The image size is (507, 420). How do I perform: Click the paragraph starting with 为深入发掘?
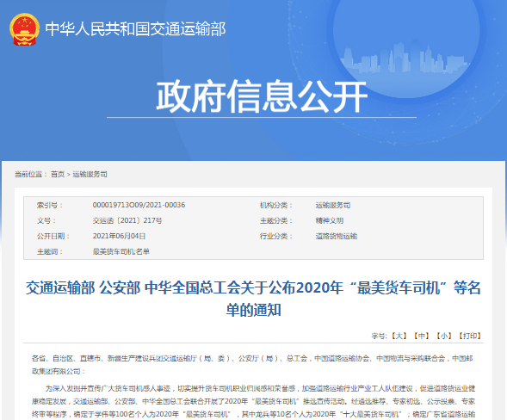tap(253, 401)
